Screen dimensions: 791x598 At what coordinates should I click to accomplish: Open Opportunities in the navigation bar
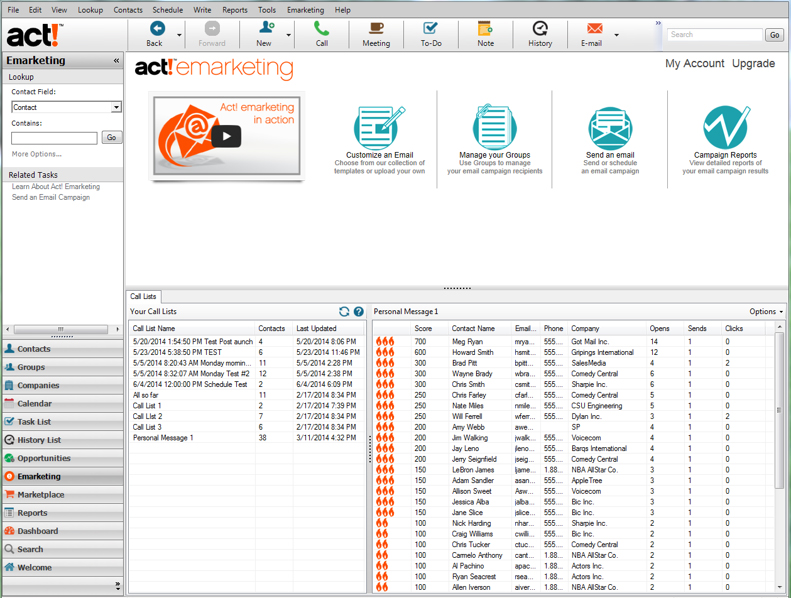(x=63, y=458)
